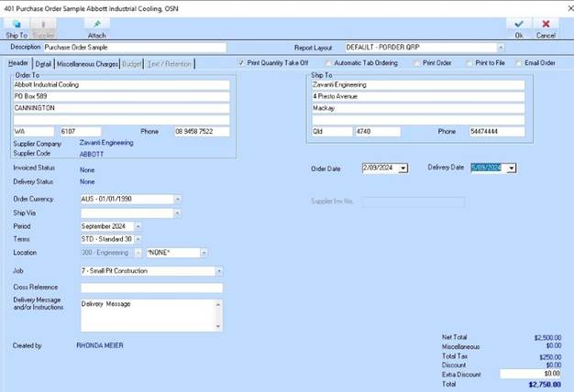
Task: Open the Period dropdown
Action: pyautogui.click(x=138, y=225)
